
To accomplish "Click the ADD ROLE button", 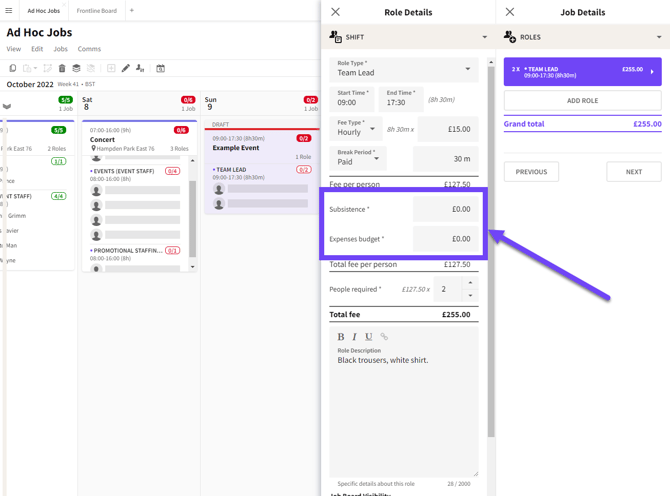I will (x=582, y=100).
